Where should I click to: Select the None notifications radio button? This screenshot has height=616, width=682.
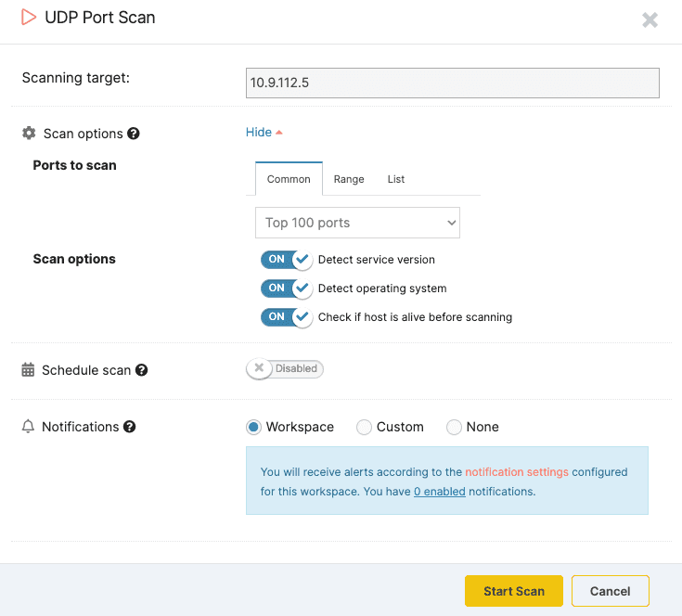pos(454,428)
